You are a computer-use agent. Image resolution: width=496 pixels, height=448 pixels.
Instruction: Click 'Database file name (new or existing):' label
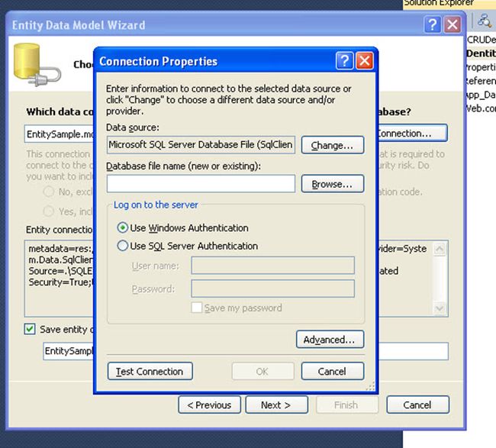pyautogui.click(x=183, y=166)
